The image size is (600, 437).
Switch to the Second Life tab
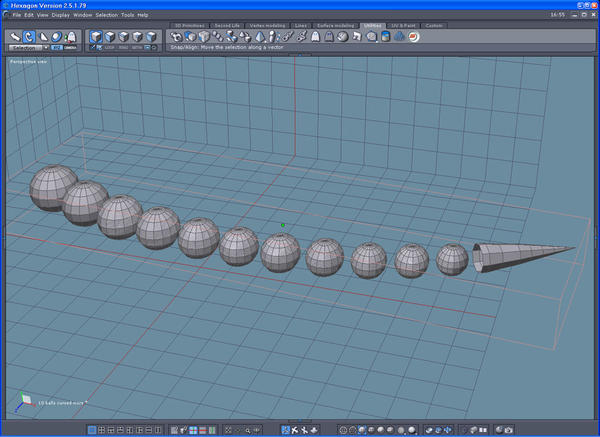[227, 26]
